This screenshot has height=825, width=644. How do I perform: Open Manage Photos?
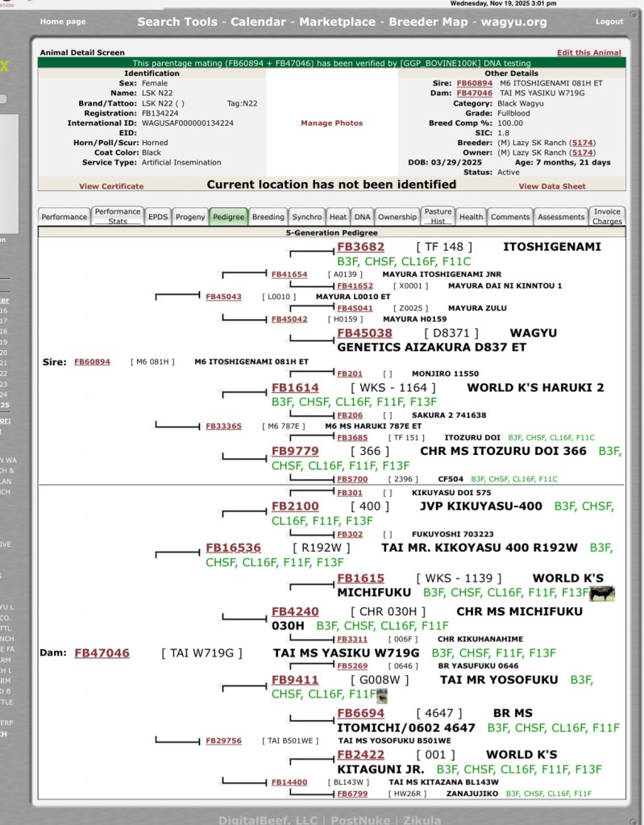[x=331, y=123]
